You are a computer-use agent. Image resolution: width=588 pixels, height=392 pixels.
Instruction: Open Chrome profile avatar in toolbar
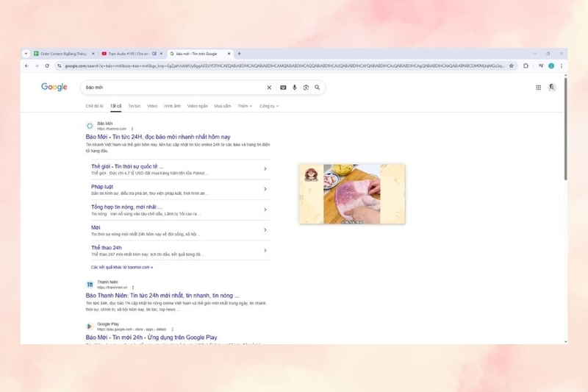point(551,65)
